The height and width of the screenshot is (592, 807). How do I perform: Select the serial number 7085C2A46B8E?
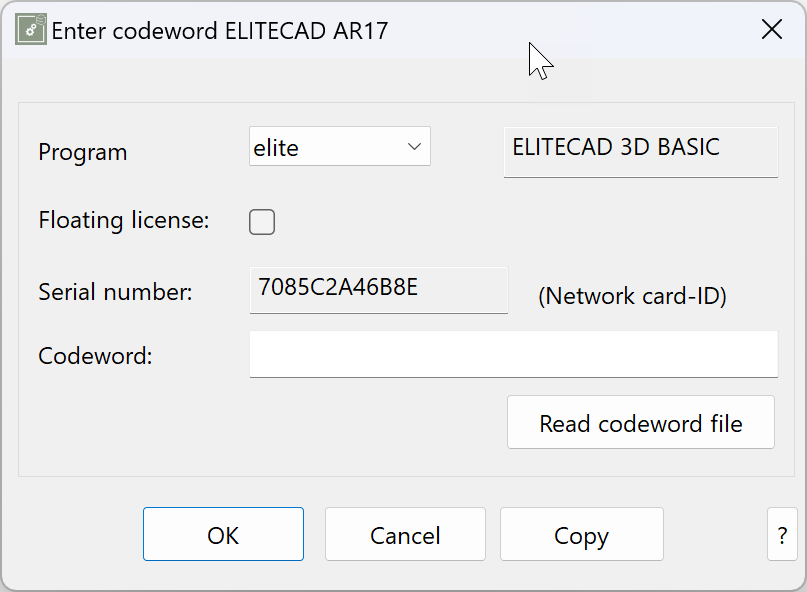click(x=378, y=290)
